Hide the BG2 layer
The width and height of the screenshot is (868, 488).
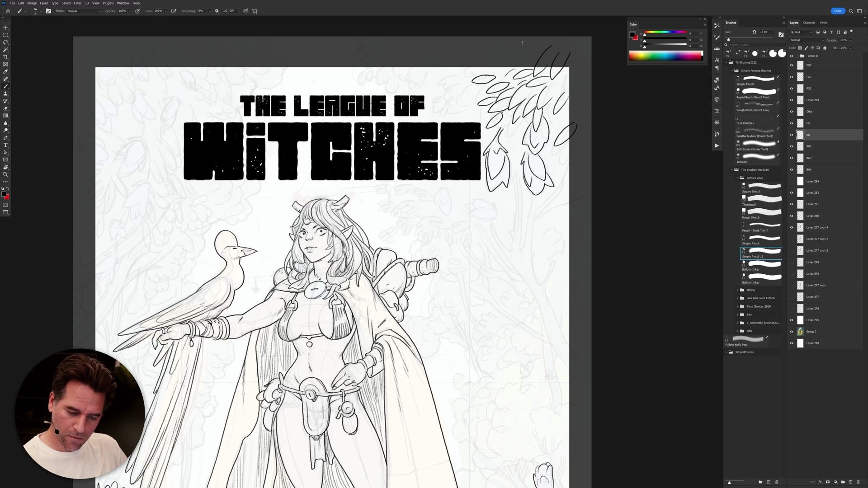click(x=791, y=146)
